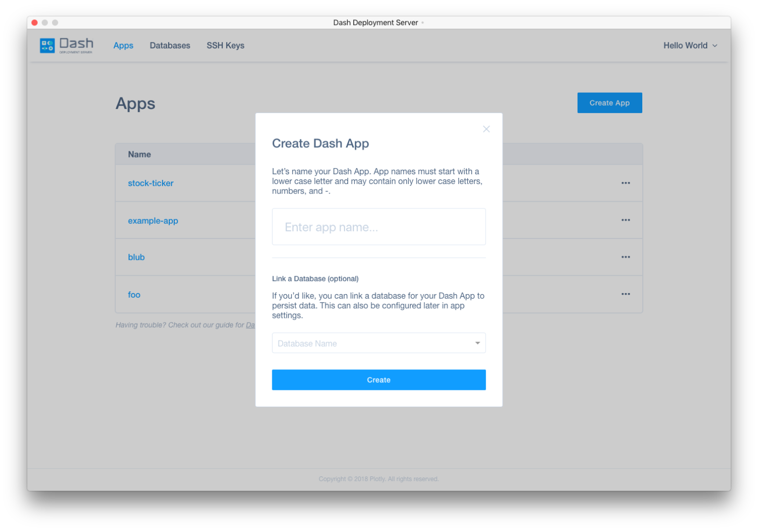This screenshot has height=532, width=757.
Task: Expand the Hello World user menu
Action: pyautogui.click(x=690, y=45)
